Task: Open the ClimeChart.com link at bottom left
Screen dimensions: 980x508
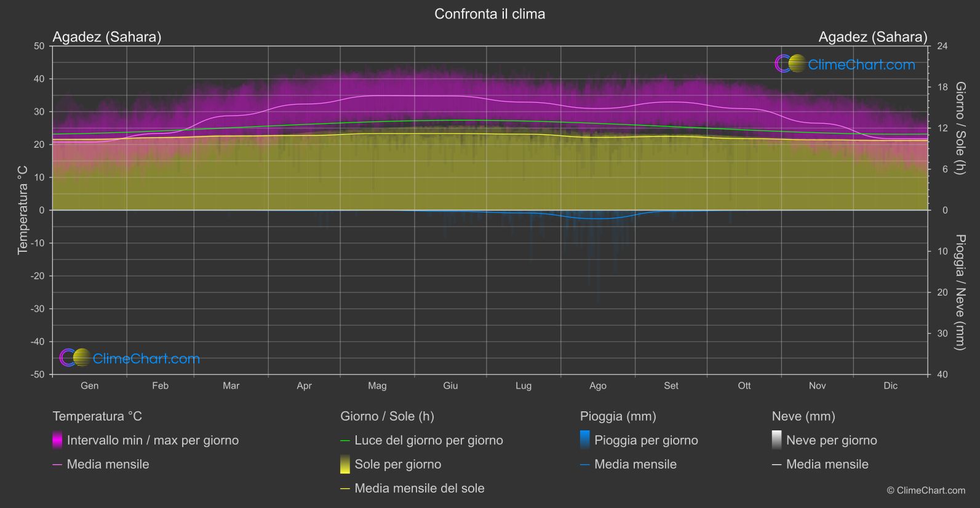Action: click(146, 359)
